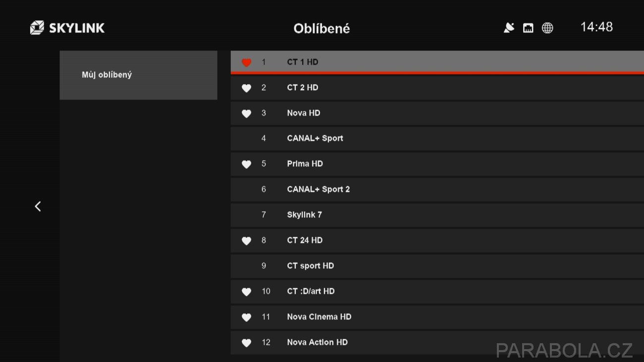Remove Prima HD heart favorite
Viewport: 644px width, 362px height.
pyautogui.click(x=246, y=164)
